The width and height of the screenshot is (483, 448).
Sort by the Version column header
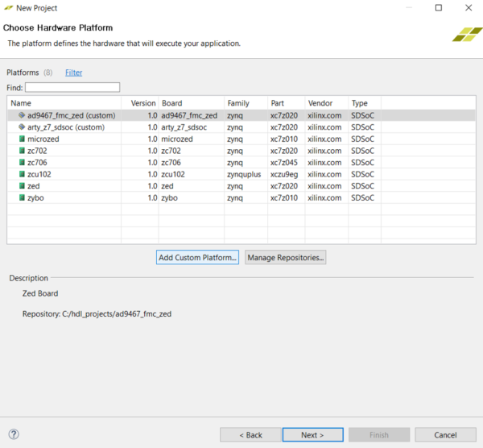[140, 103]
